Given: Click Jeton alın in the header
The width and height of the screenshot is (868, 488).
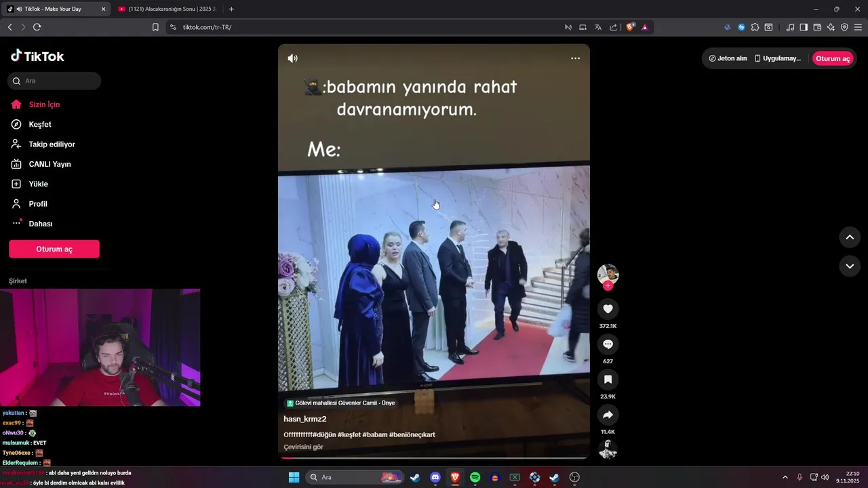Looking at the screenshot, I should coord(728,58).
